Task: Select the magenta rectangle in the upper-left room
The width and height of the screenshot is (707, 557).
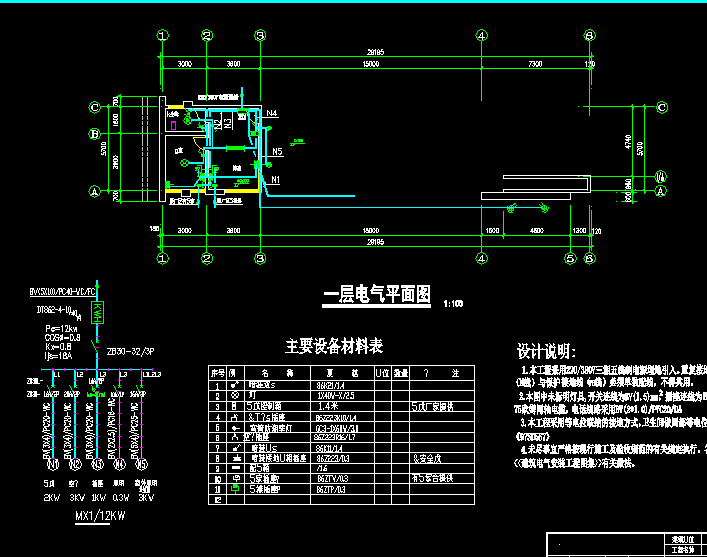Action: point(174,125)
